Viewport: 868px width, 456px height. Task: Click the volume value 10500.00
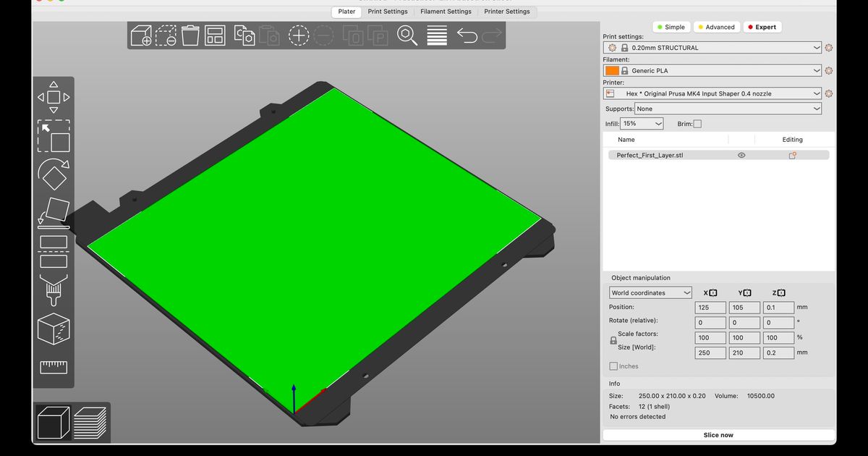click(x=760, y=396)
